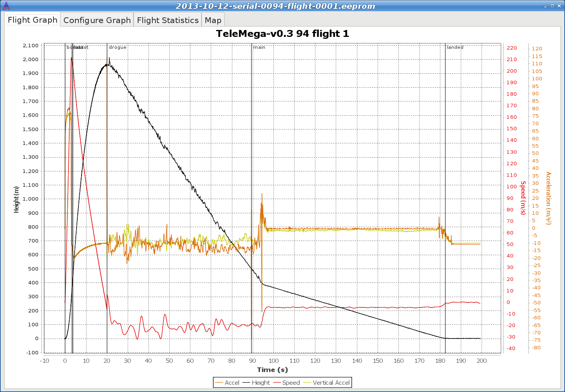The image size is (565, 392).
Task: Click the window title file name
Action: coord(275,6)
